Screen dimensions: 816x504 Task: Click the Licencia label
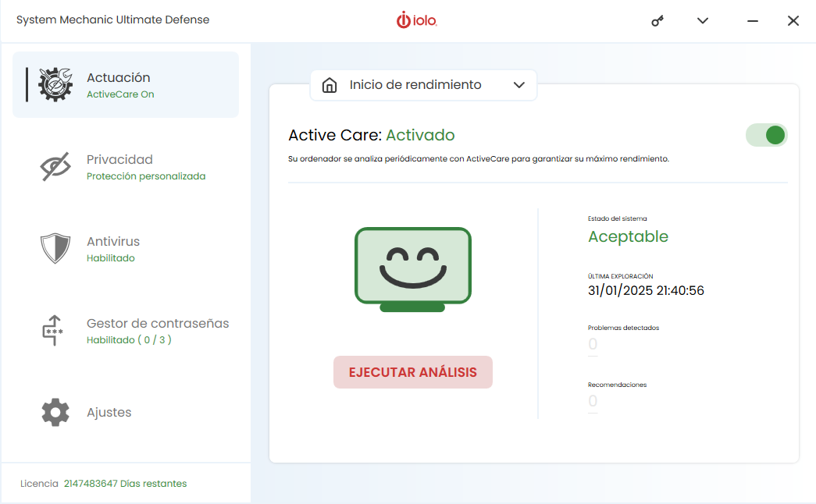[39, 483]
